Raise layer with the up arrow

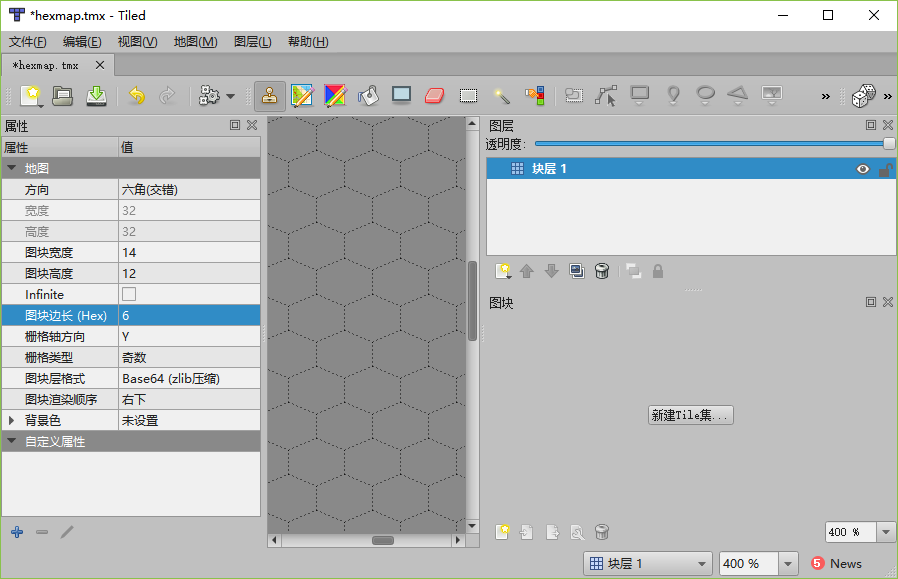tap(527, 271)
